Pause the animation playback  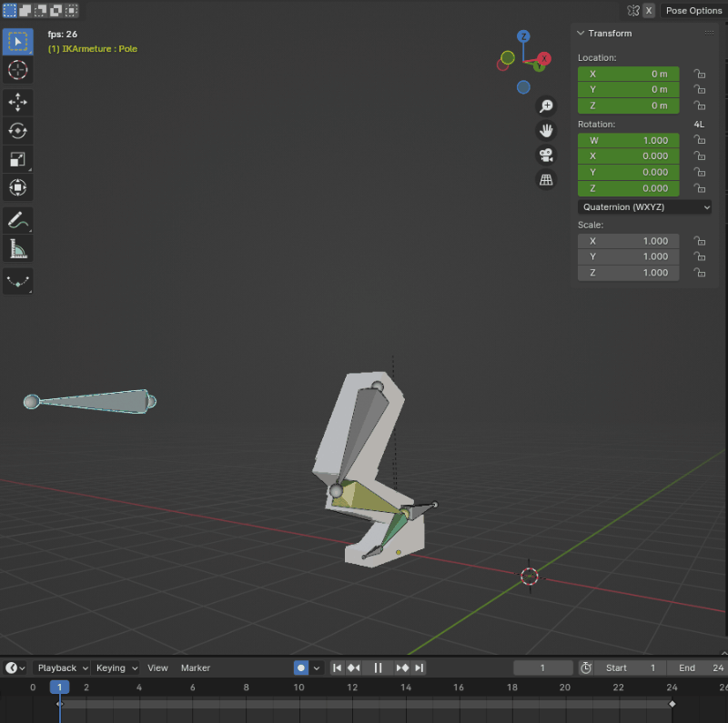click(378, 668)
